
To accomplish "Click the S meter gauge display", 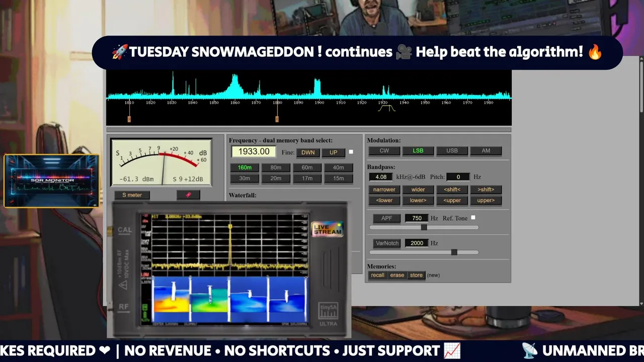I will (161, 162).
